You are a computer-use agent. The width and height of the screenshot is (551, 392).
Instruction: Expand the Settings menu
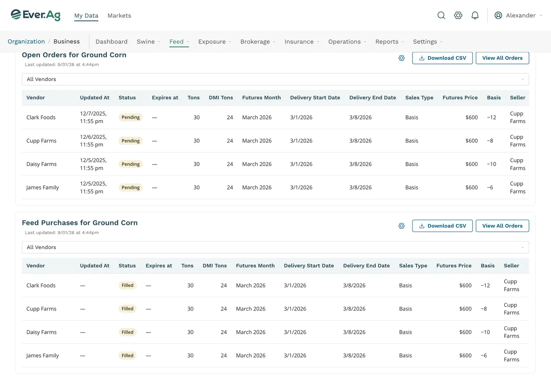tap(428, 41)
